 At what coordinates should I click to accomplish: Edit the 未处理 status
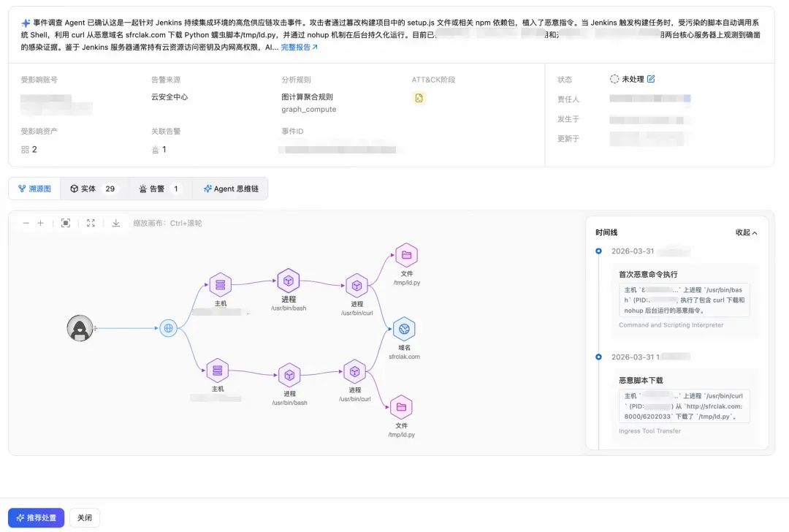[651, 78]
